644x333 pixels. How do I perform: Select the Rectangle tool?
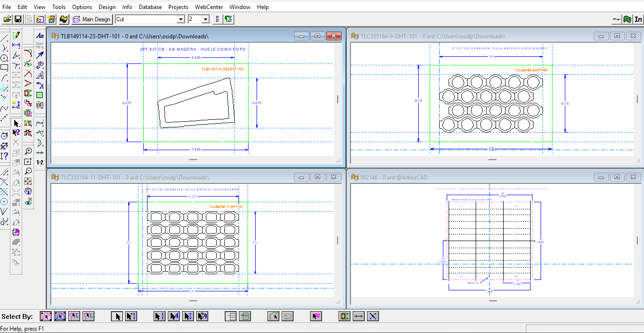click(x=4, y=66)
